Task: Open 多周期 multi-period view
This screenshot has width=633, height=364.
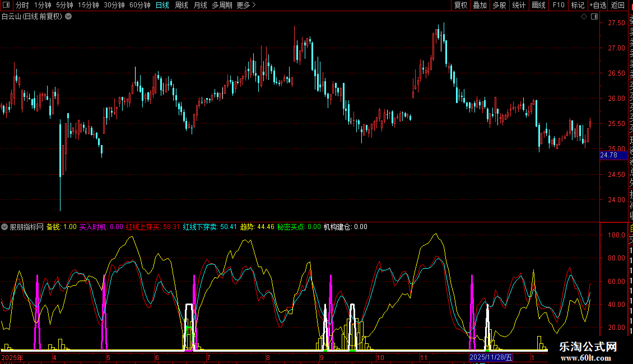Action: click(x=222, y=5)
